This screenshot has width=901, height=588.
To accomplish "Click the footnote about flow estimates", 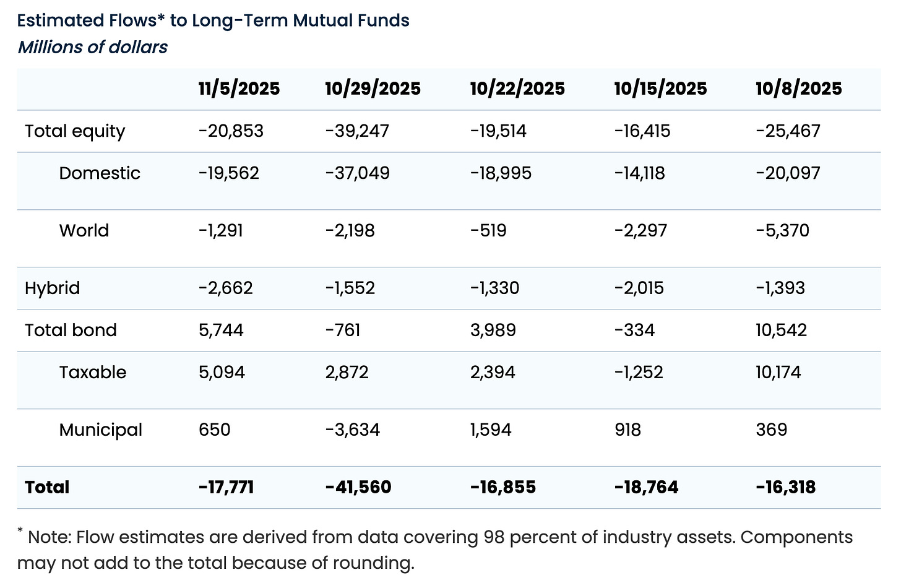I will (x=435, y=550).
